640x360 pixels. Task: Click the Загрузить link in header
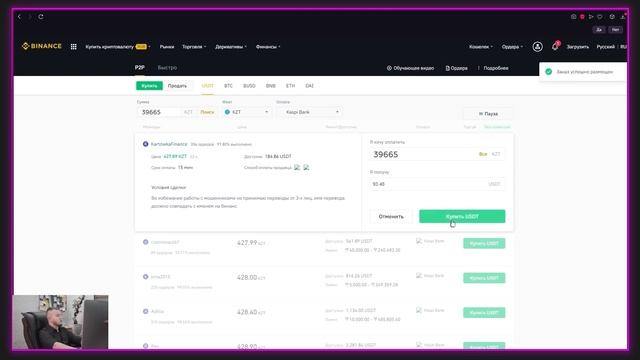pos(578,47)
